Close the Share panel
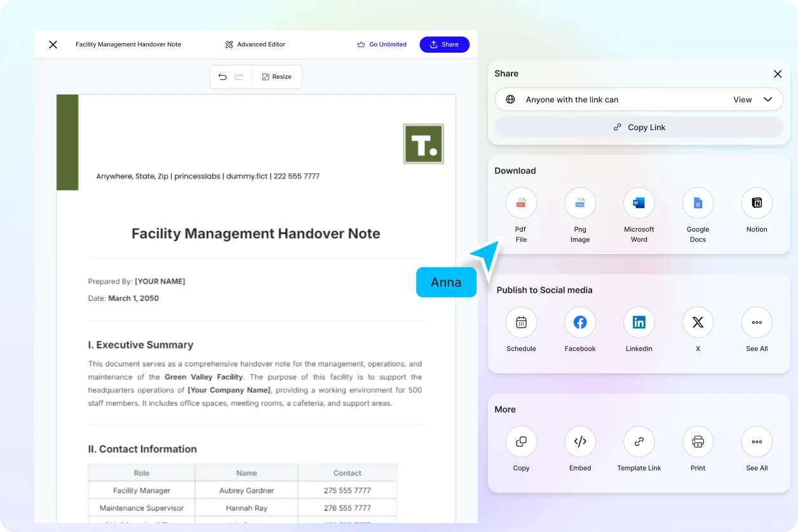Image resolution: width=798 pixels, height=532 pixels. (778, 74)
